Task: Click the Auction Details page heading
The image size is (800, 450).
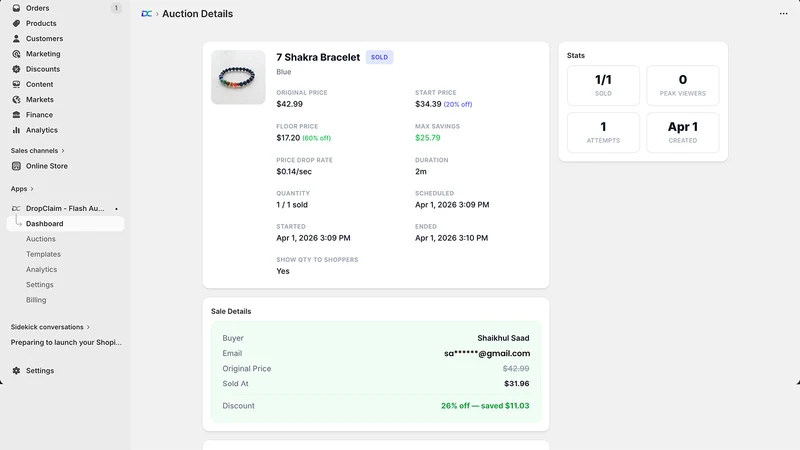Action: [197, 14]
